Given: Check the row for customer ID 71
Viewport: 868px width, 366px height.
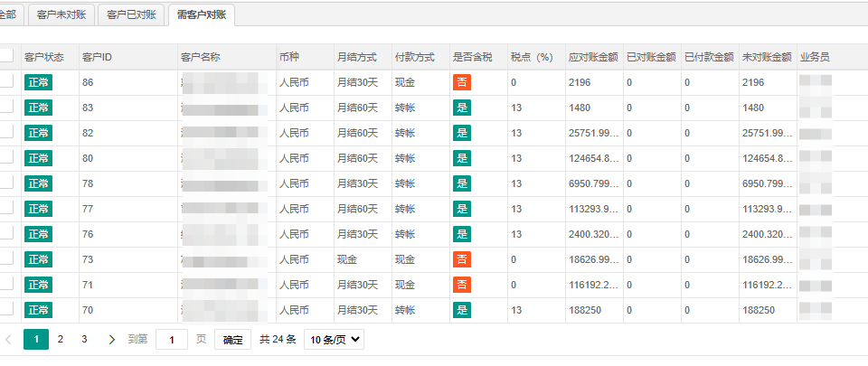Looking at the screenshot, I should pyautogui.click(x=6, y=284).
